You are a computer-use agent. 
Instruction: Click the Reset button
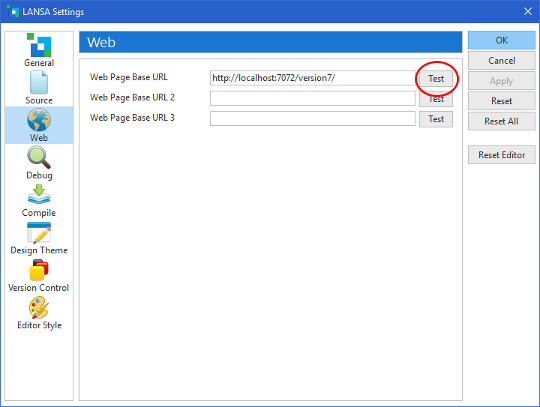[501, 101]
